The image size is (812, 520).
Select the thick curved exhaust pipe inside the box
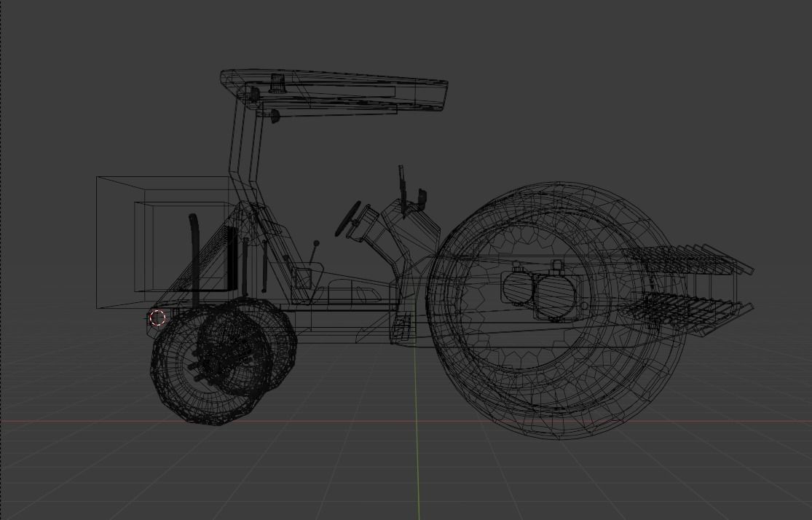[194, 260]
